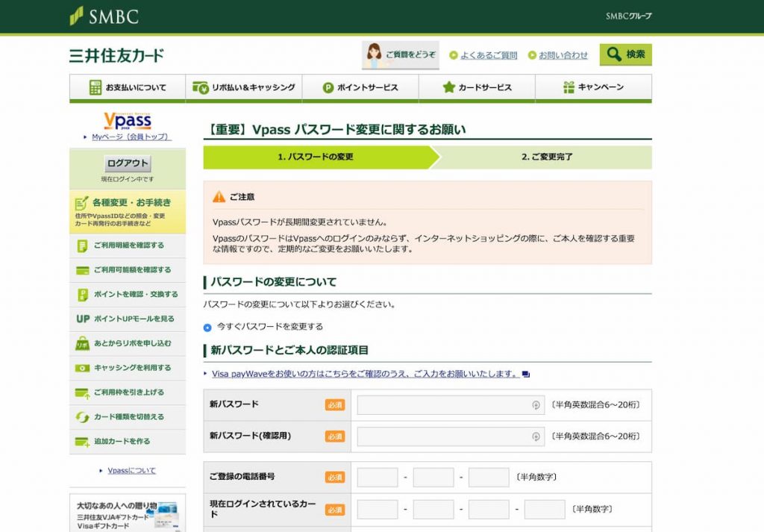The width and height of the screenshot is (764, 532).
Task: Click the ご質問をどうぞ assistant avatar
Action: click(374, 55)
